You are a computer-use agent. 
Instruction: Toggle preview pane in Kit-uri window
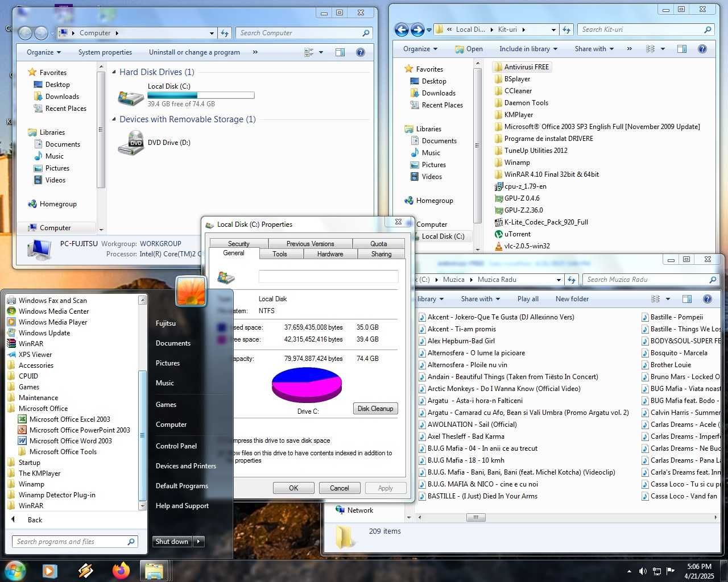click(x=682, y=49)
